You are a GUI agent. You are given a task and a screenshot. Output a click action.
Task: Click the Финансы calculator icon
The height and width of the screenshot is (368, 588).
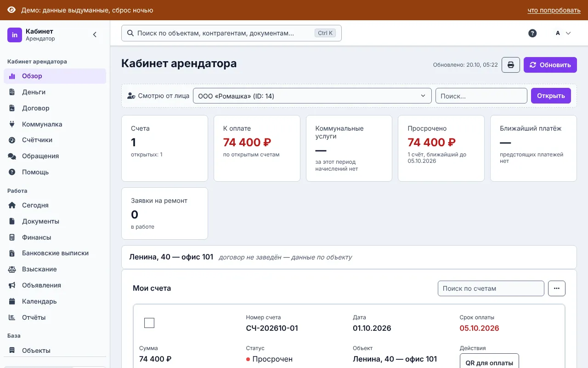pos(12,237)
